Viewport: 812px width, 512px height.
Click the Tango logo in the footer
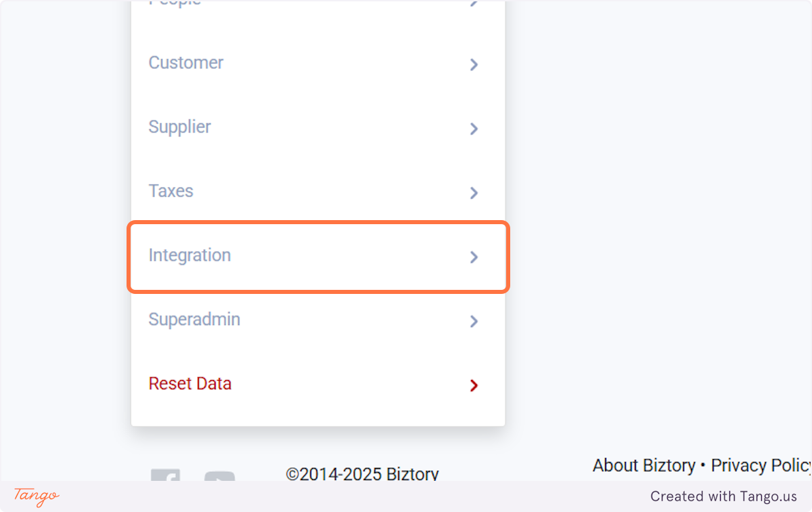coord(35,496)
